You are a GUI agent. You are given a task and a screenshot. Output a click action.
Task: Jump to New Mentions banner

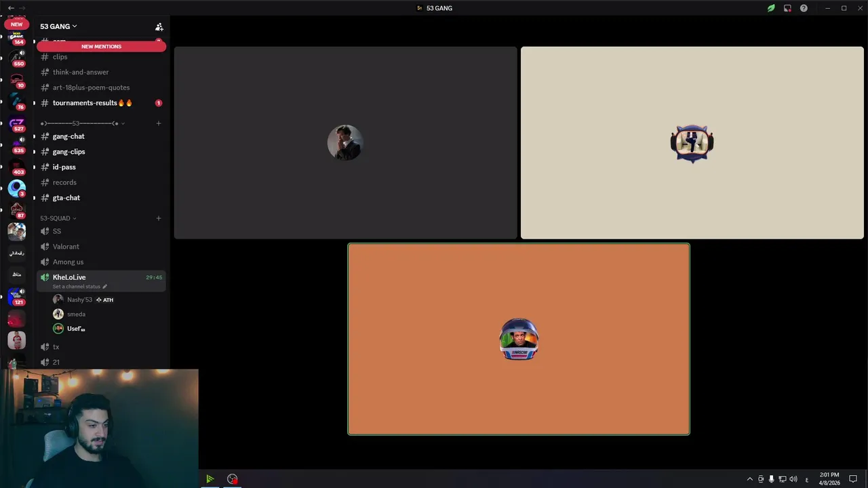tap(101, 47)
